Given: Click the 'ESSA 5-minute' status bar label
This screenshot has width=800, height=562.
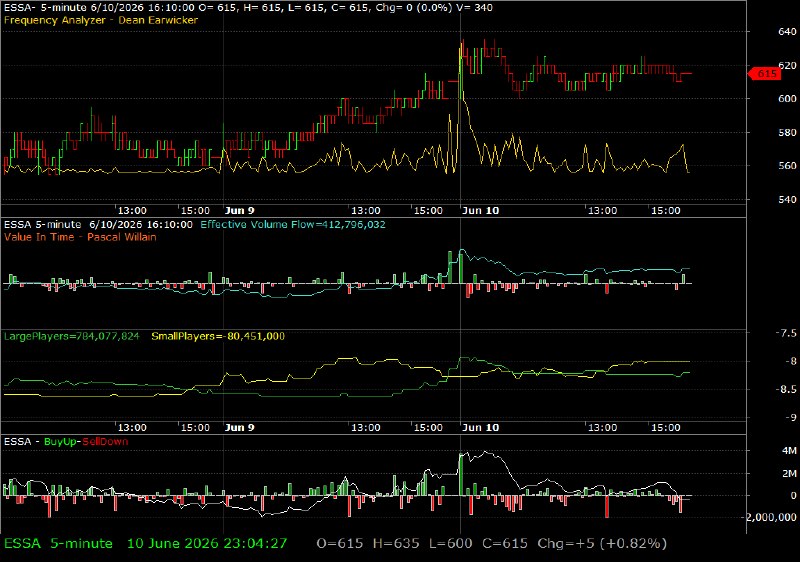Looking at the screenshot, I should pos(58,544).
